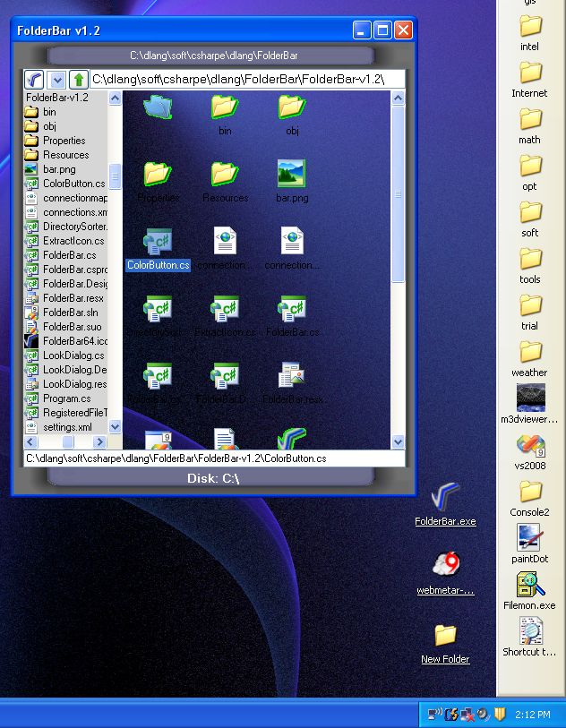Select the parent folder icon in icon view
This screenshot has width=566, height=728.
click(158, 107)
